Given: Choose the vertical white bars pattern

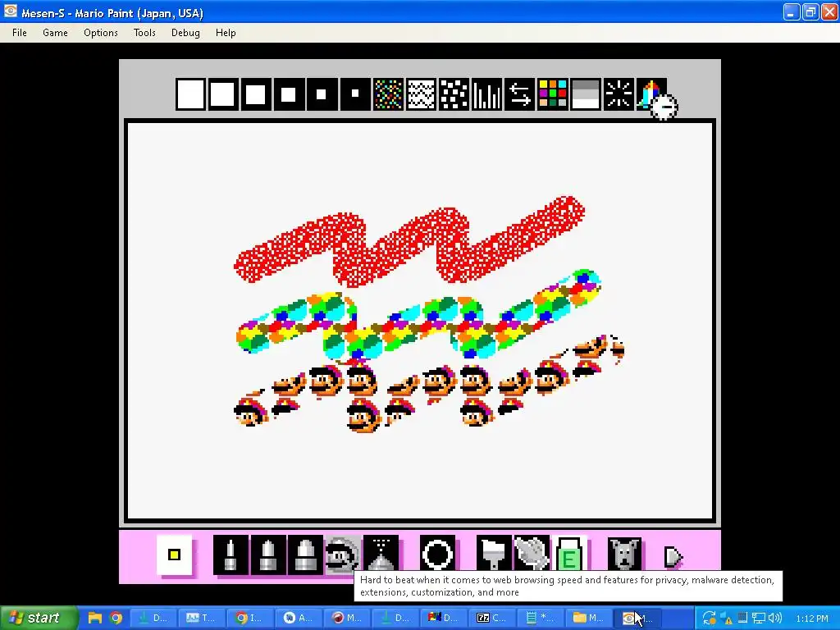Looking at the screenshot, I should 486,94.
